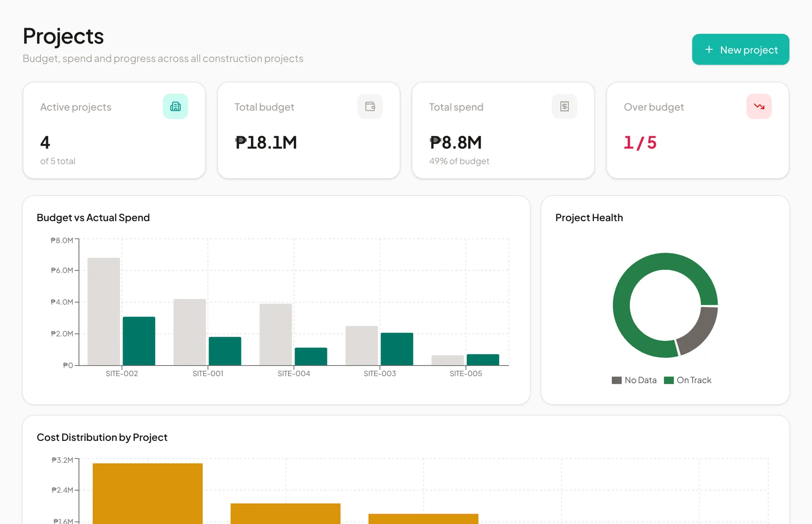Click SITE-005 gray budget bar
The image size is (812, 524).
448,360
